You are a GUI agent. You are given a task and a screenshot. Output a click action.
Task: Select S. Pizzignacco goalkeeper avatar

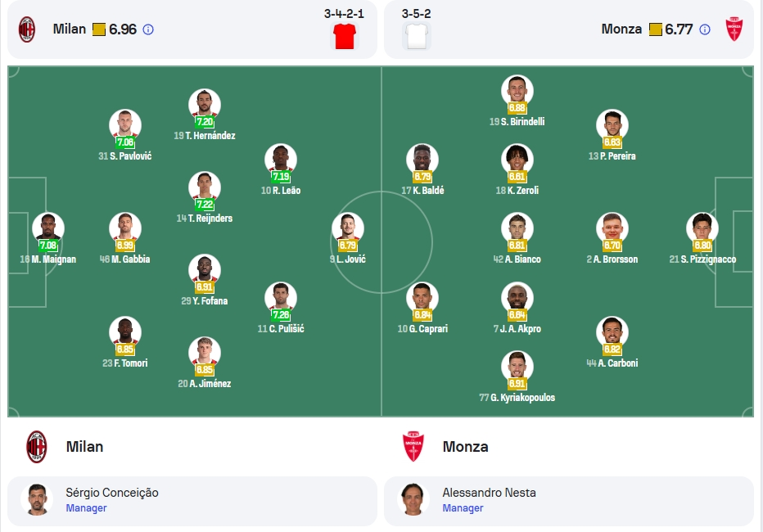point(702,228)
